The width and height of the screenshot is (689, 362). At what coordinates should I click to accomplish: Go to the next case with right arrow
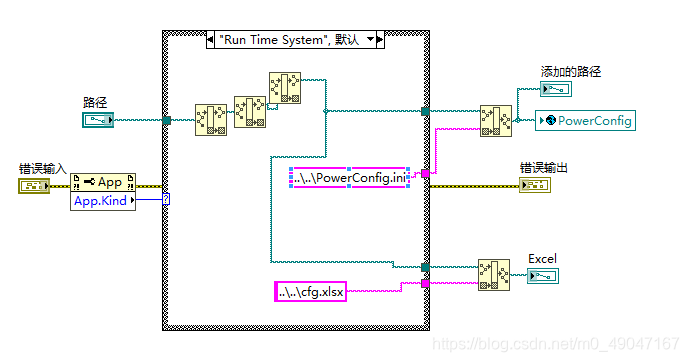(x=380, y=40)
